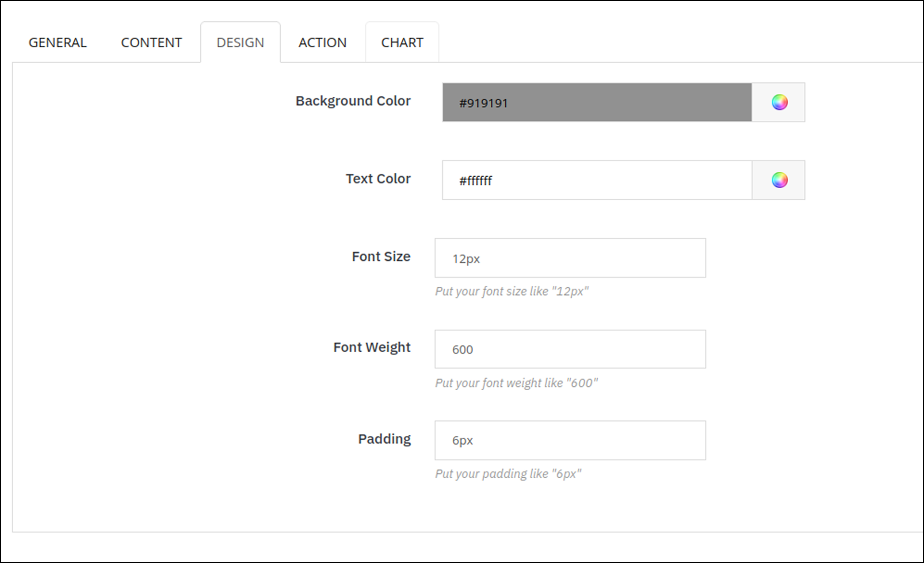Click the Font Size label
The height and width of the screenshot is (563, 924).
point(381,256)
